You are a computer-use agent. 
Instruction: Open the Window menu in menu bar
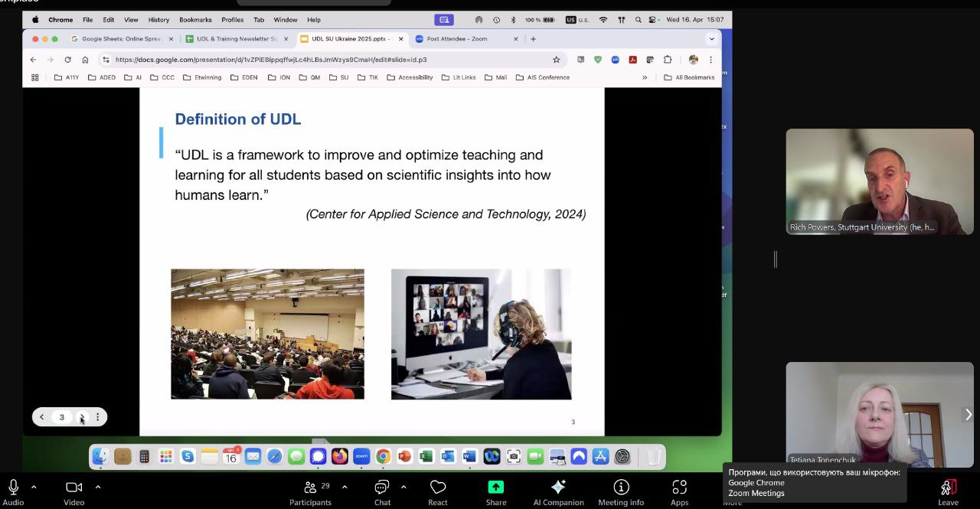click(286, 20)
